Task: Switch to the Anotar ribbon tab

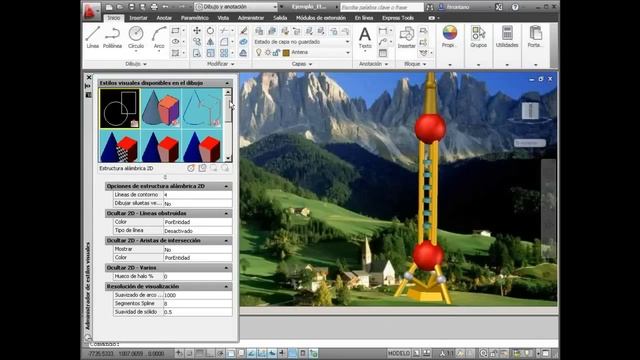Action: point(164,18)
